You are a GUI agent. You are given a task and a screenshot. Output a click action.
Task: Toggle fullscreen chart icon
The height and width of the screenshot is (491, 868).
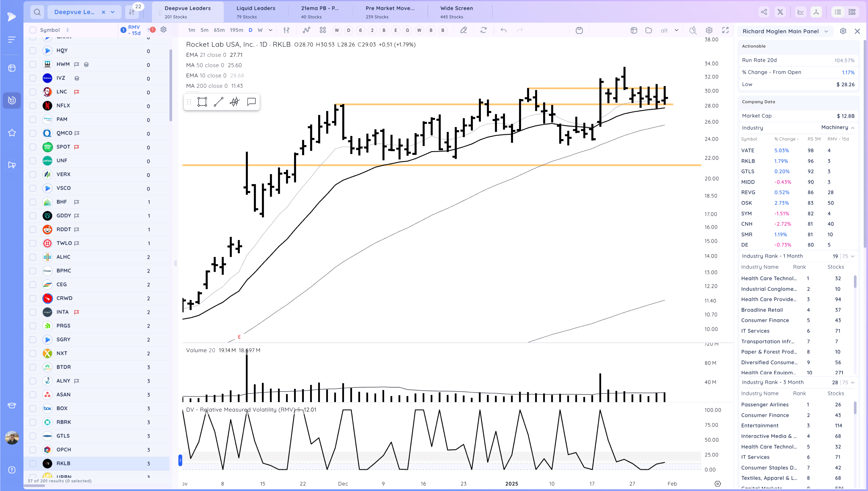pyautogui.click(x=725, y=30)
